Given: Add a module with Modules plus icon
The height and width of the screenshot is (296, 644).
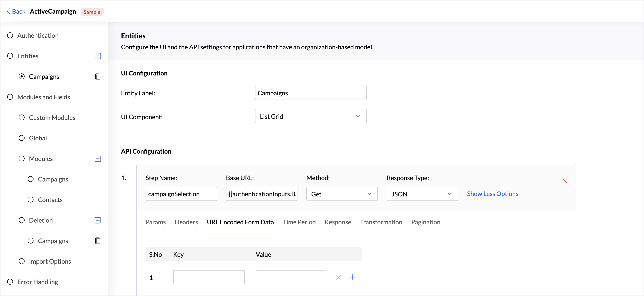Looking at the screenshot, I should point(98,159).
